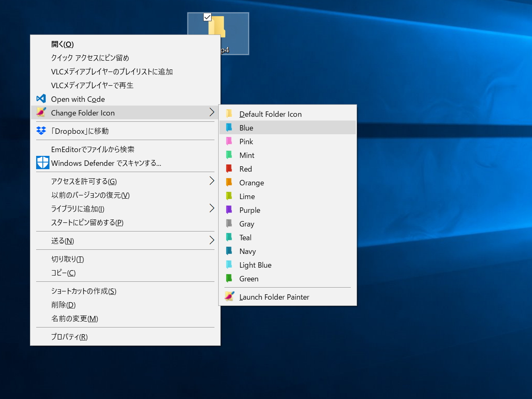Select 名前の変更(M) menu entry
The width and height of the screenshot is (532, 399).
(x=126, y=318)
